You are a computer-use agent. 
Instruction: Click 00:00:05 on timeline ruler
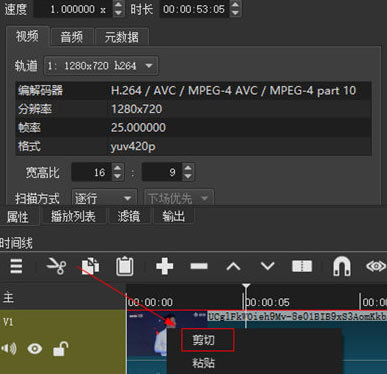coord(268,302)
